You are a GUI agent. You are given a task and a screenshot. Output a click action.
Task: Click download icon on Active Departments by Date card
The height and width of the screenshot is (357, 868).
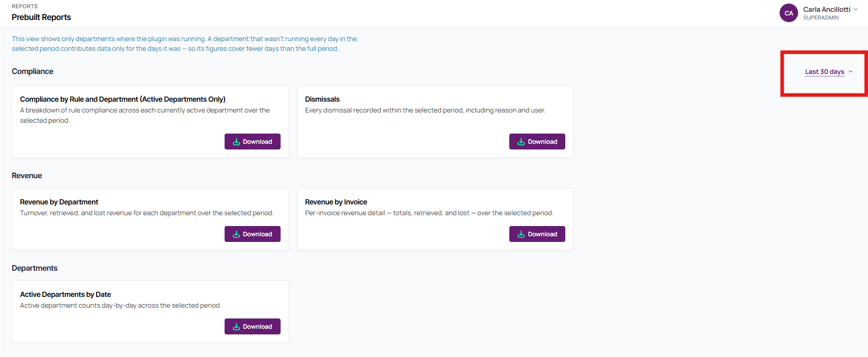coord(236,327)
